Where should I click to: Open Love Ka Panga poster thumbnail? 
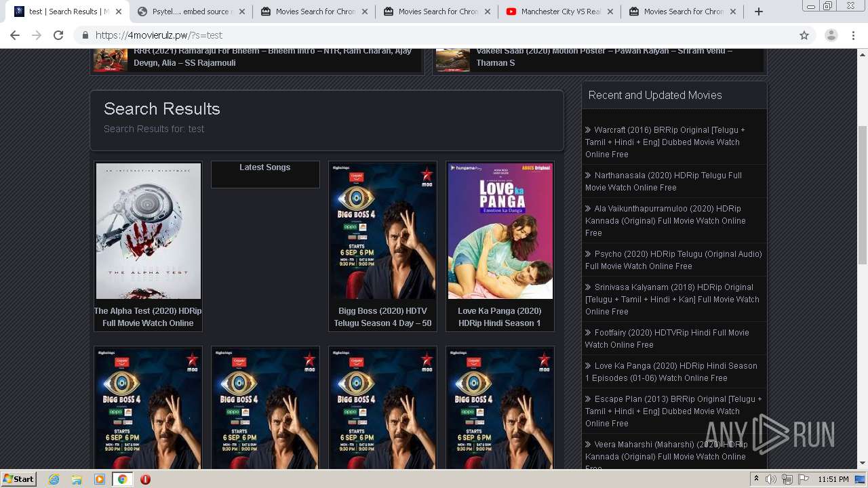[500, 231]
